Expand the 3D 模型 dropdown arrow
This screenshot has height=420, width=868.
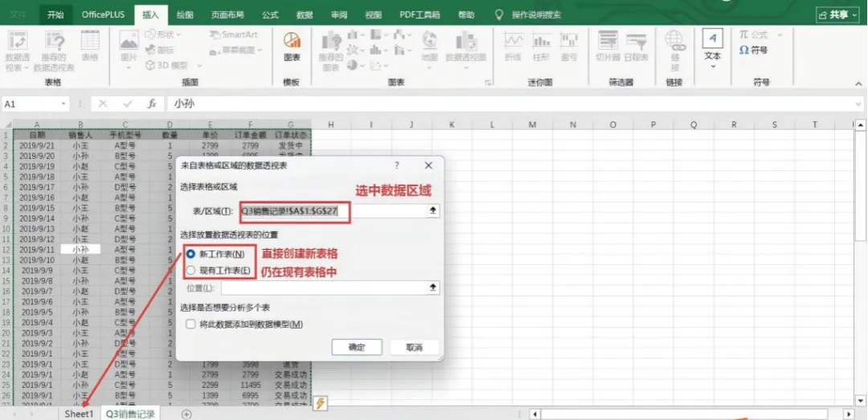coord(199,65)
